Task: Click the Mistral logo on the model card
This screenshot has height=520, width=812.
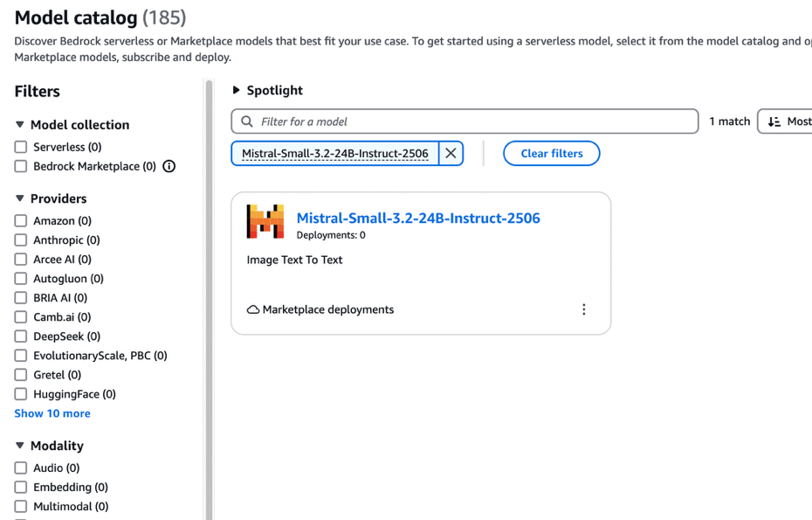Action: [x=265, y=221]
